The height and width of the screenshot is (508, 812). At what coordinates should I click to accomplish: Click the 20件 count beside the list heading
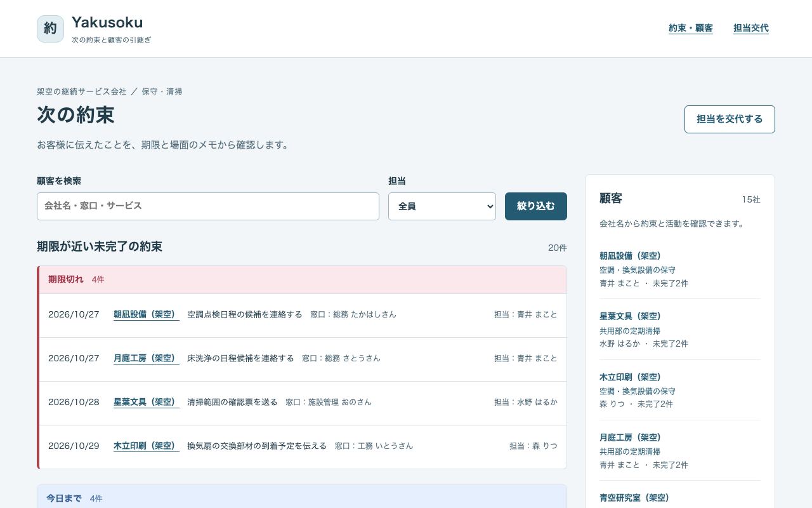coord(558,248)
